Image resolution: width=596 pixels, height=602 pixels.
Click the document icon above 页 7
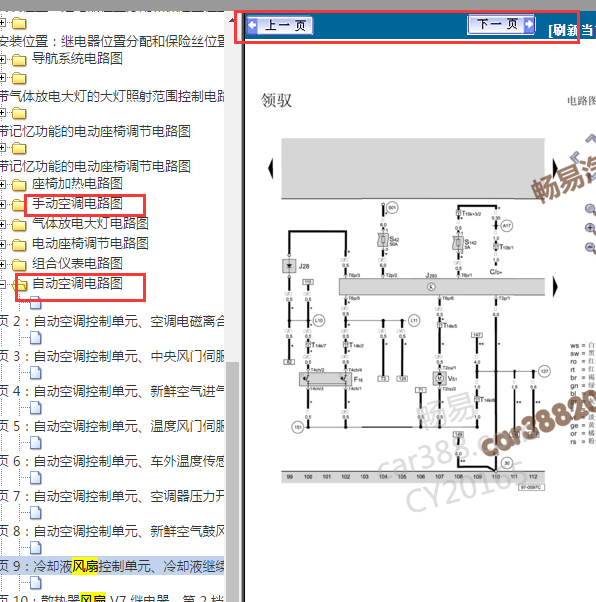pyautogui.click(x=36, y=478)
